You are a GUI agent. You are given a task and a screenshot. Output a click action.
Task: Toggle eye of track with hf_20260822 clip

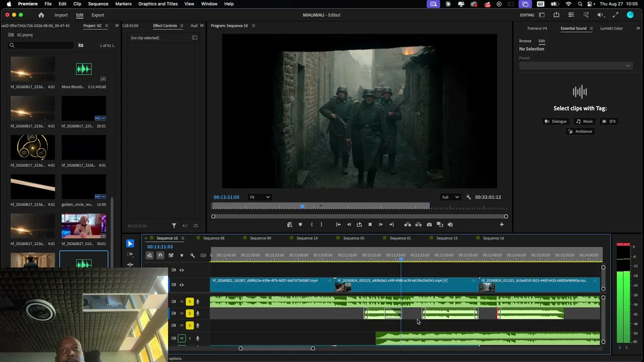point(182,285)
